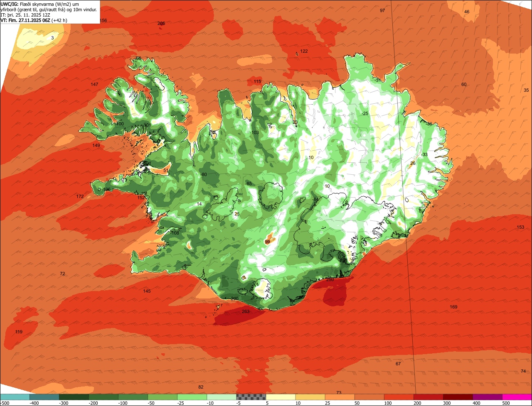Click the map value 73 above the legend
The image size is (532, 406).
339,393
